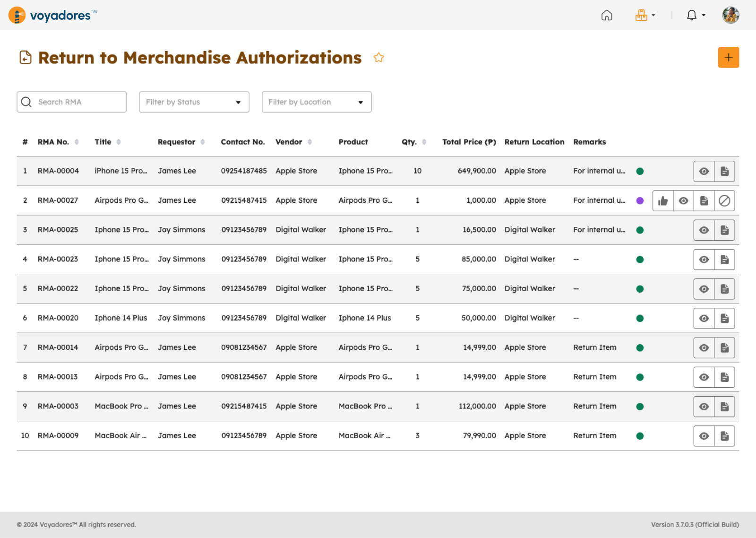Open document of RMA-00013

(724, 377)
